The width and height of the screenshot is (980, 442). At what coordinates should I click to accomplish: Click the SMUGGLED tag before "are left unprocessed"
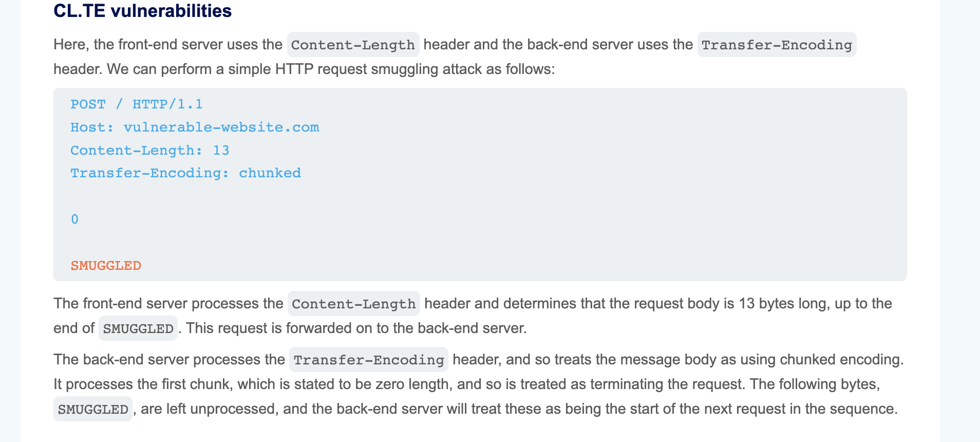point(93,410)
